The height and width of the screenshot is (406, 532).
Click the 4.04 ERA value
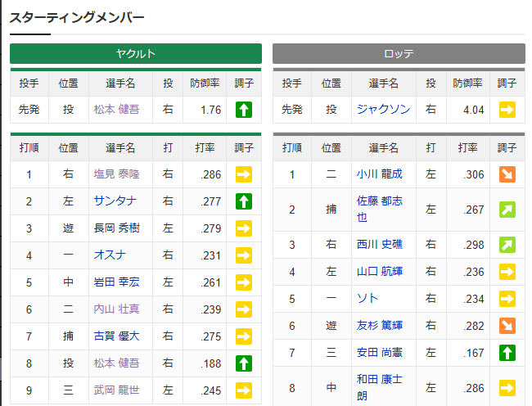point(474,110)
